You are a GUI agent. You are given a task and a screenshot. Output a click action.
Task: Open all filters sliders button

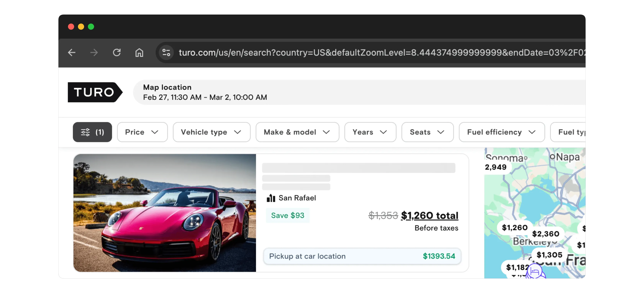pyautogui.click(x=92, y=132)
